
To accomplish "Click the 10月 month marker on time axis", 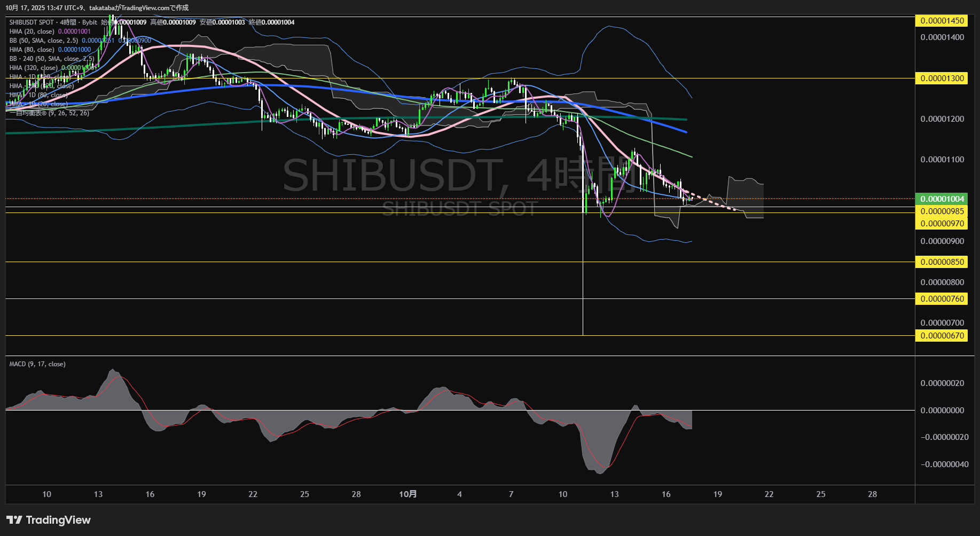I will tap(407, 494).
